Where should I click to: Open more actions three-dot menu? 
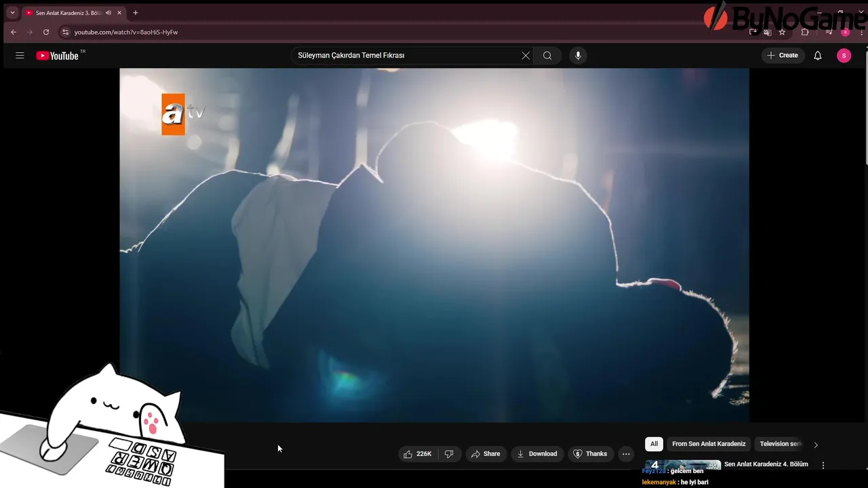click(626, 454)
